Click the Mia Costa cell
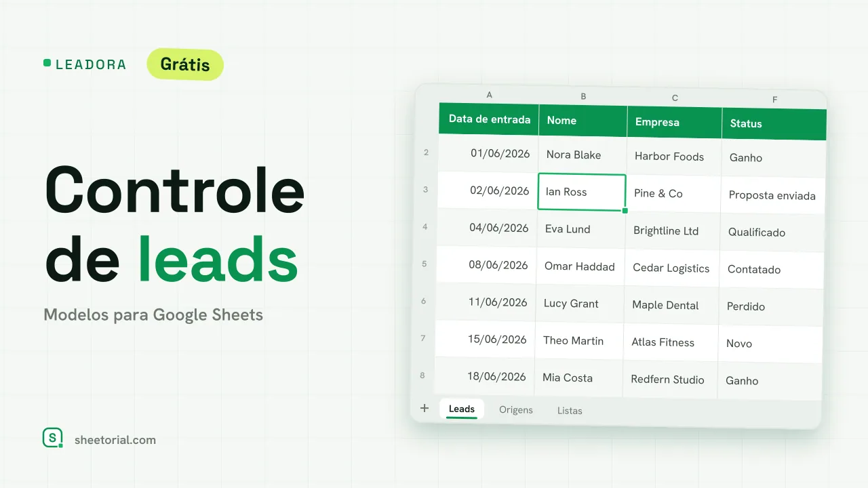 click(x=578, y=378)
